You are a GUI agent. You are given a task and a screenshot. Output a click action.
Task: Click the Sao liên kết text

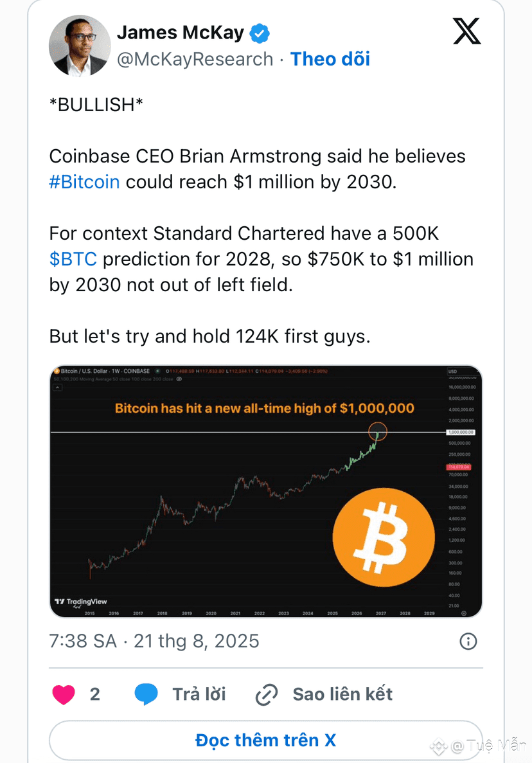tap(342, 694)
